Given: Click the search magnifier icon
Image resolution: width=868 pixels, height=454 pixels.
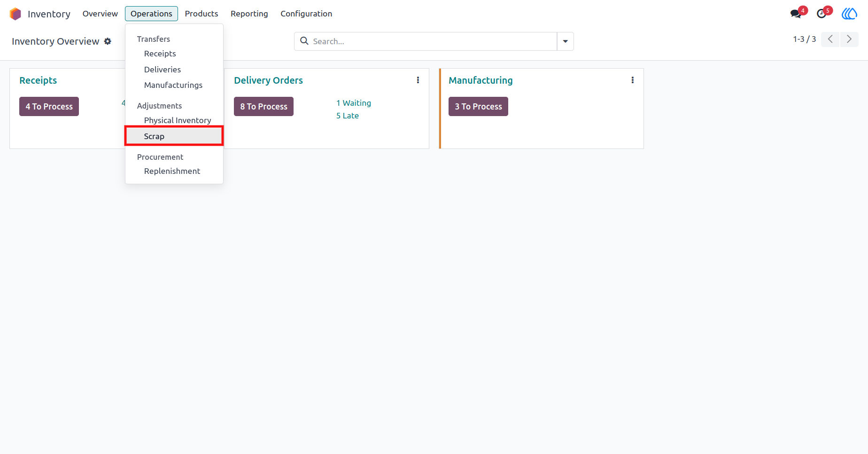Looking at the screenshot, I should 304,41.
